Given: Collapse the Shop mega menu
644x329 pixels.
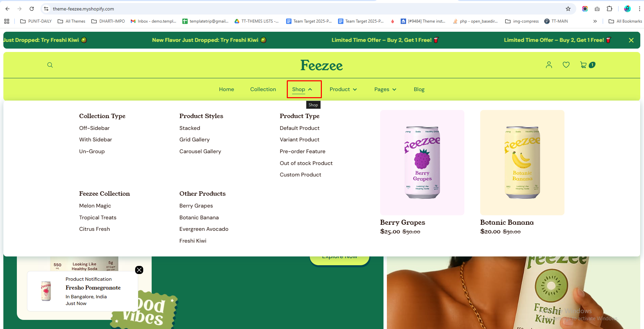Looking at the screenshot, I should (x=302, y=89).
